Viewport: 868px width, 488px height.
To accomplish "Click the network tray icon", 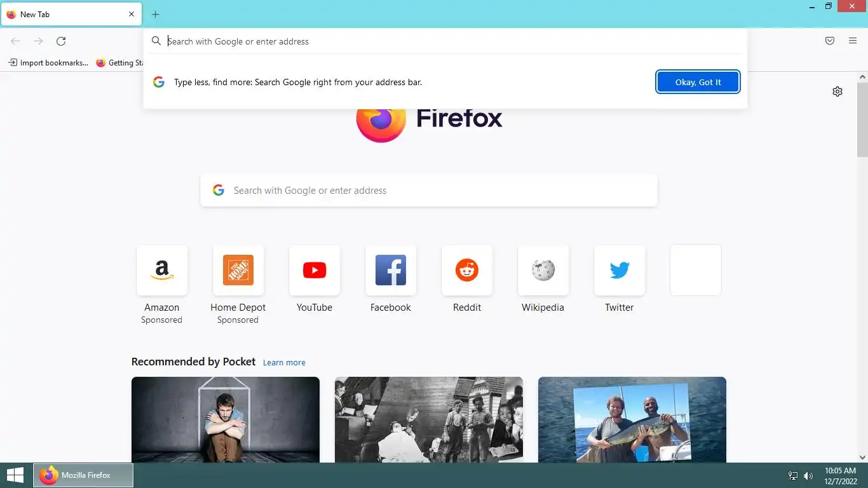I will [793, 475].
